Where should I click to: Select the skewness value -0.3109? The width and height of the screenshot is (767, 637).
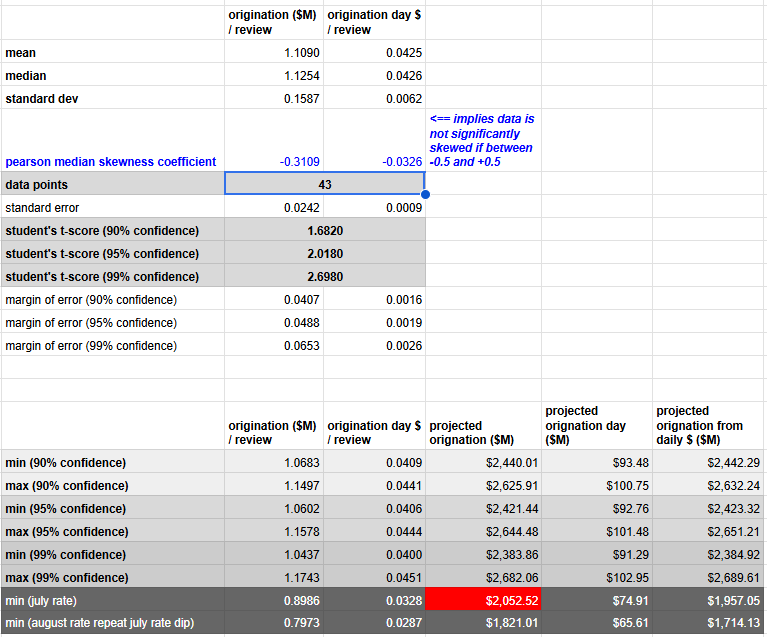(x=299, y=161)
